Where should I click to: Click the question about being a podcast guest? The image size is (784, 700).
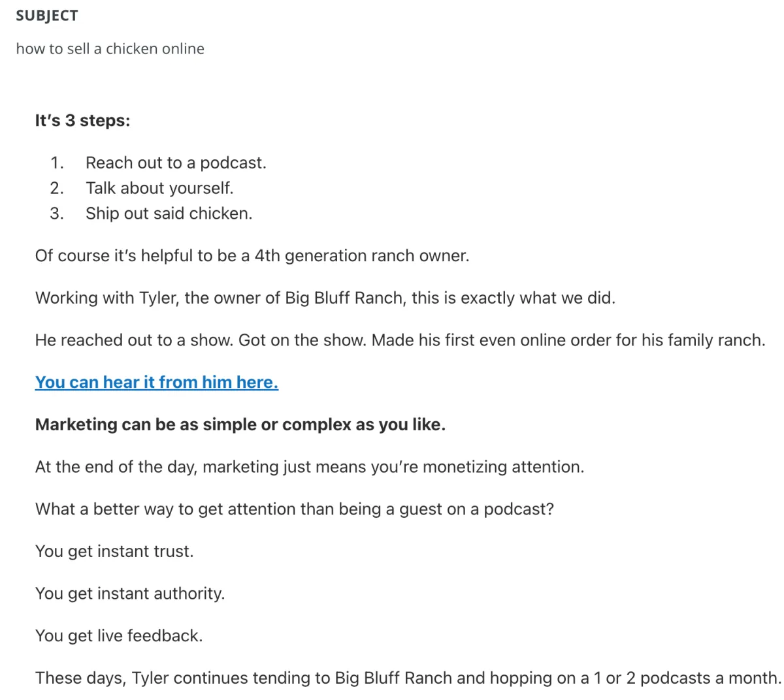coord(295,509)
